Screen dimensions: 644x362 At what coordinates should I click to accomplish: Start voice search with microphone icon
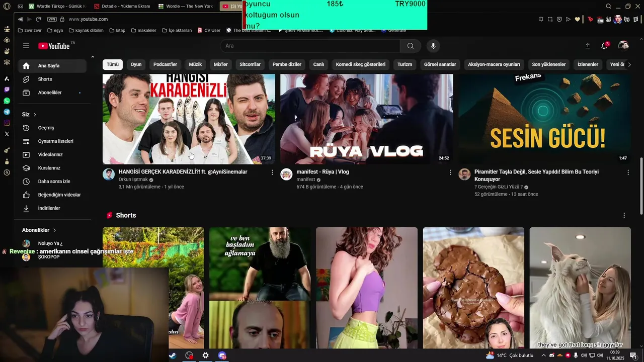pos(433,46)
